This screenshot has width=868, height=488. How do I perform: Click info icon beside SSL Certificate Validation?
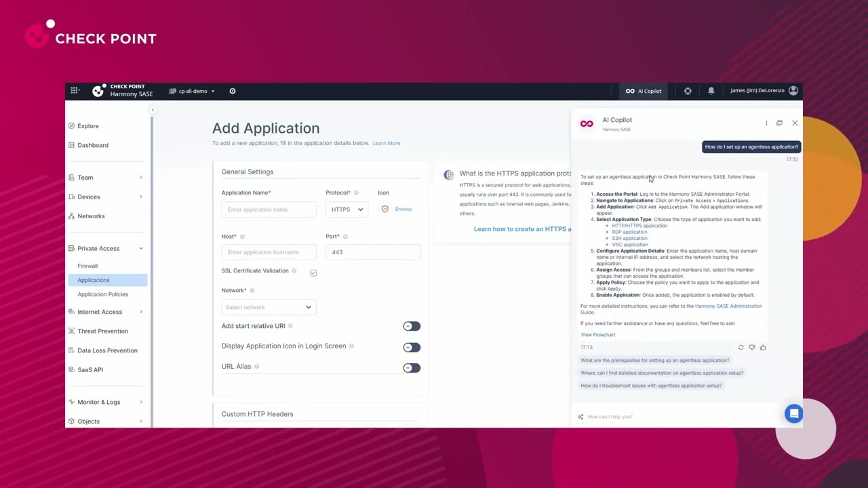coord(294,271)
